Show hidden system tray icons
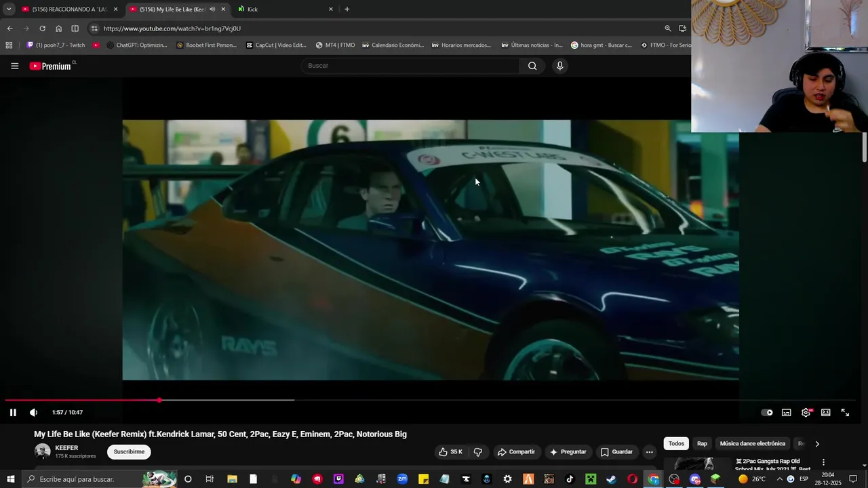Screen dimensions: 868x488 pyautogui.click(x=779, y=479)
